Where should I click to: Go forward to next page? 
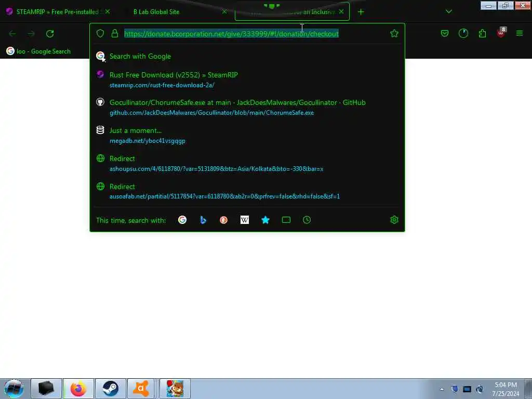(31, 34)
